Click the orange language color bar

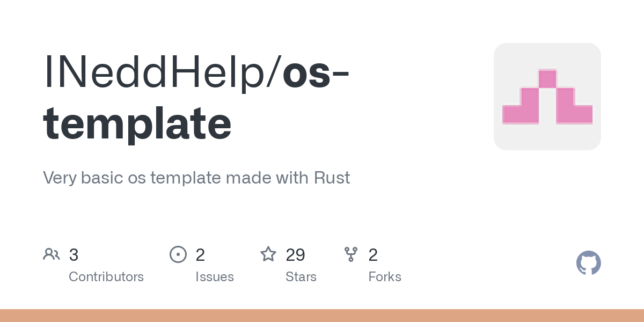tap(322, 316)
